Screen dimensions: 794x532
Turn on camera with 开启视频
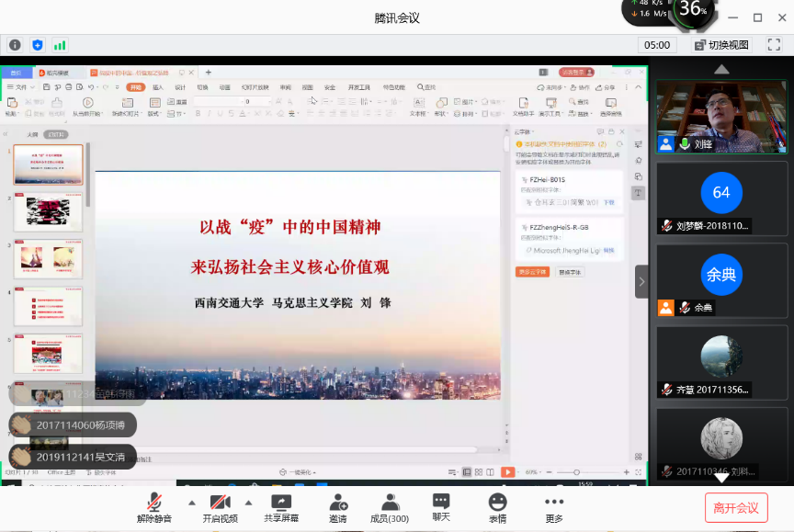tap(221, 508)
